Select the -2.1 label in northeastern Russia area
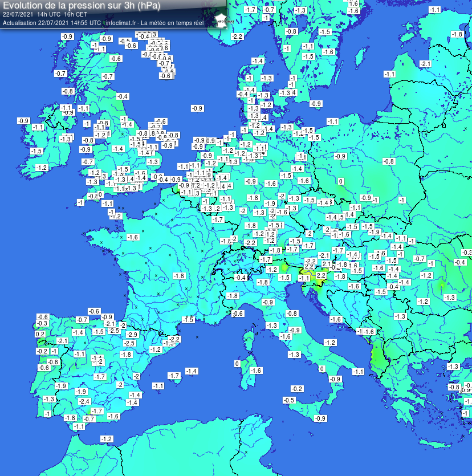 (425, 64)
